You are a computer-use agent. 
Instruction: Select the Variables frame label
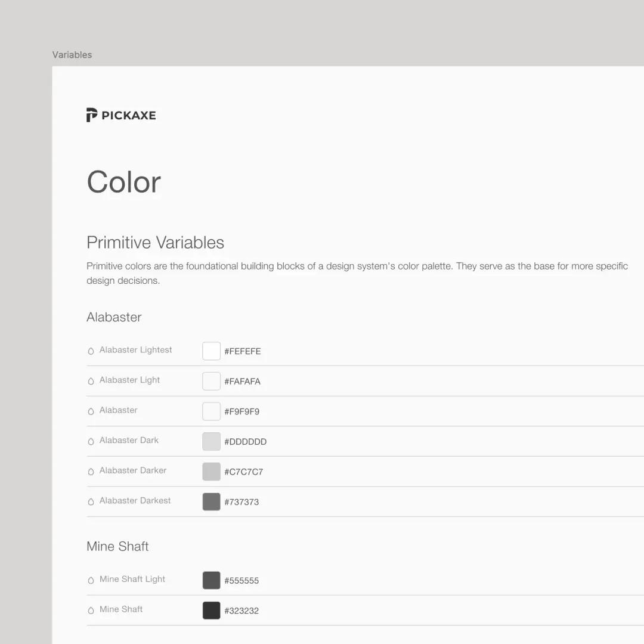click(x=72, y=55)
